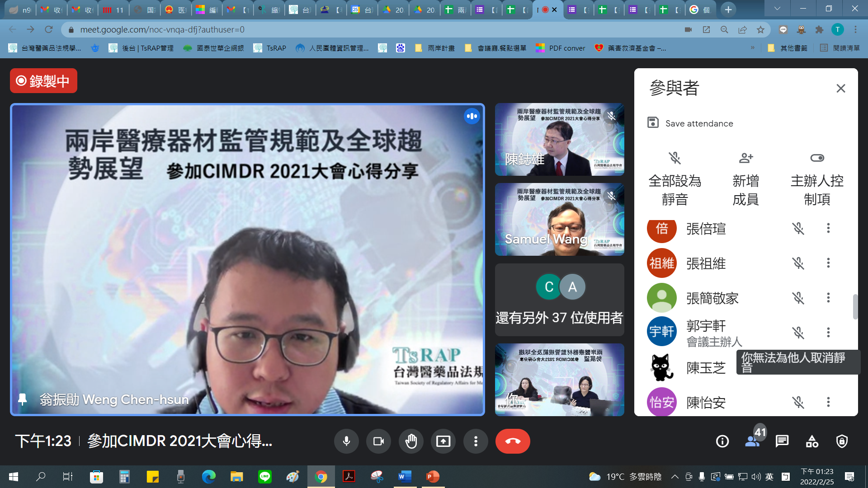Image resolution: width=868 pixels, height=488 pixels.
Task: Click the participants icon showing 41
Action: coord(752,441)
